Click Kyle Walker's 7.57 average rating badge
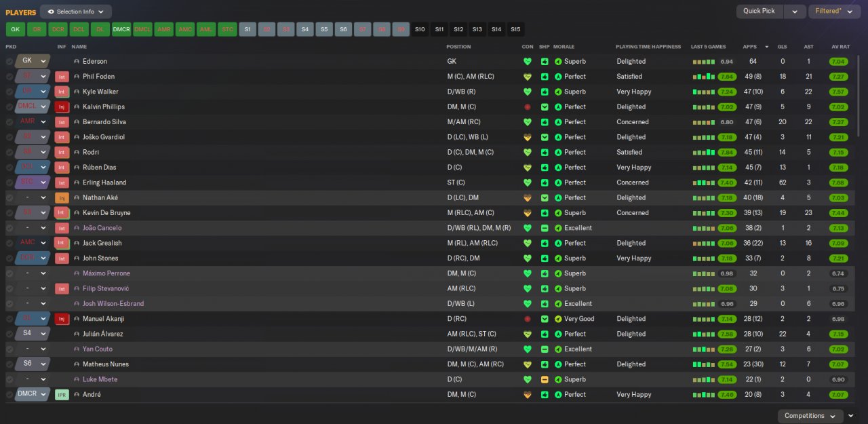 coord(839,92)
